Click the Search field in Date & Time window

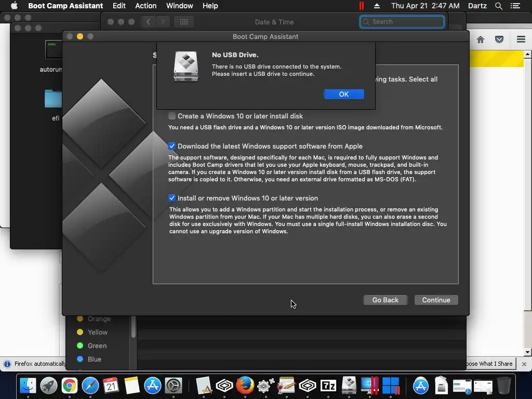click(x=402, y=22)
